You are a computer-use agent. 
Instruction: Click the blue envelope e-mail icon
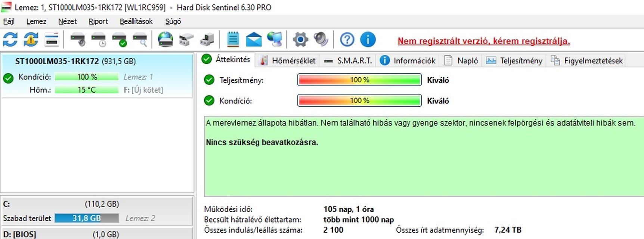(254, 39)
